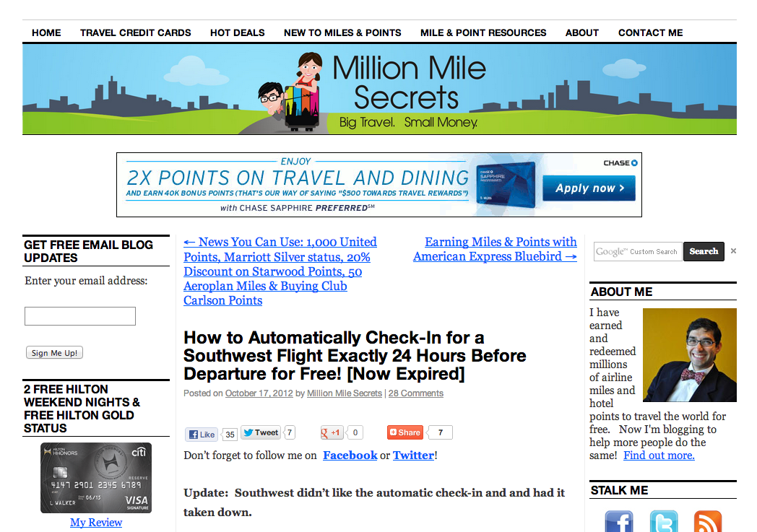Focus the Google Custom Search box
757x532 pixels.
point(638,251)
